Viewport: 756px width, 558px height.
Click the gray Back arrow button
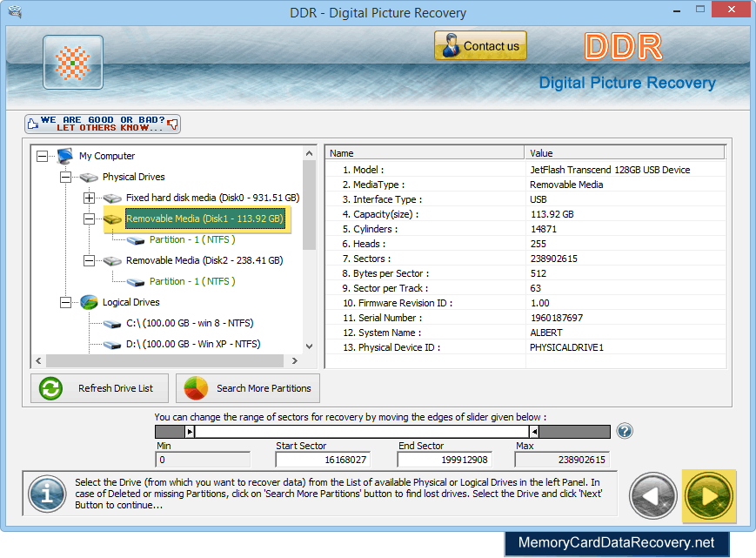click(x=652, y=496)
